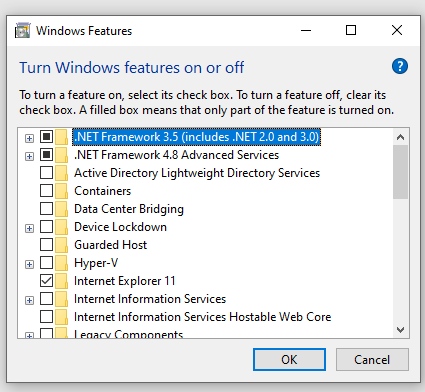Expand the Internet Information Services node
Image resolution: width=425 pixels, height=392 pixels.
click(x=29, y=300)
